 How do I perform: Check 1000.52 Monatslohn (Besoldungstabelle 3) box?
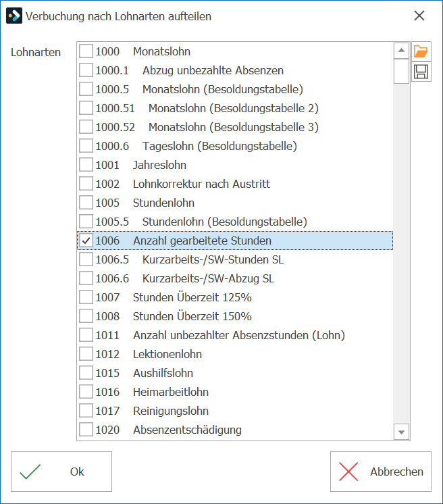click(86, 127)
